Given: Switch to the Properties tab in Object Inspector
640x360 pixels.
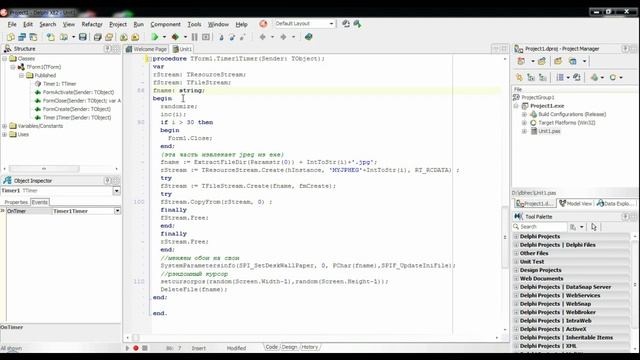Looking at the screenshot, I should tap(16, 202).
